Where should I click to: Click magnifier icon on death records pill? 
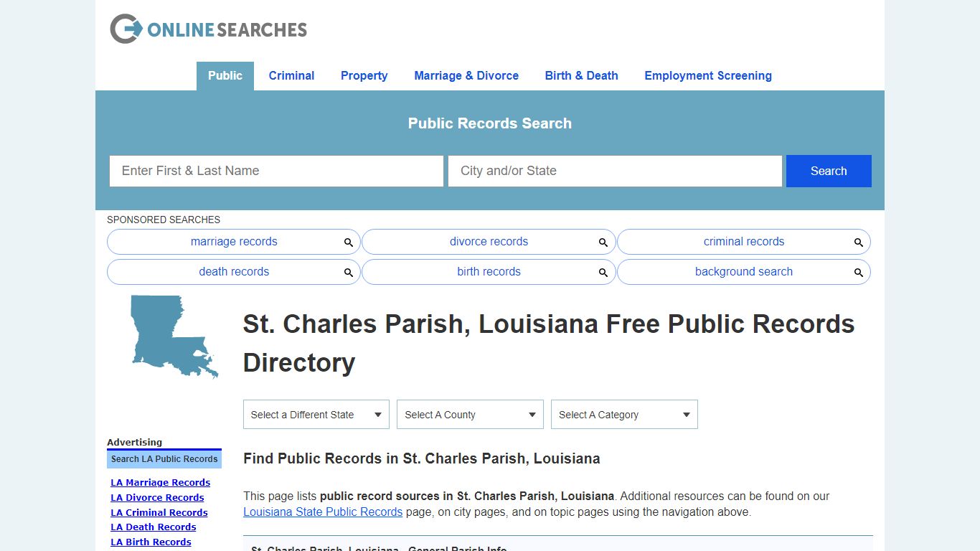[348, 273]
